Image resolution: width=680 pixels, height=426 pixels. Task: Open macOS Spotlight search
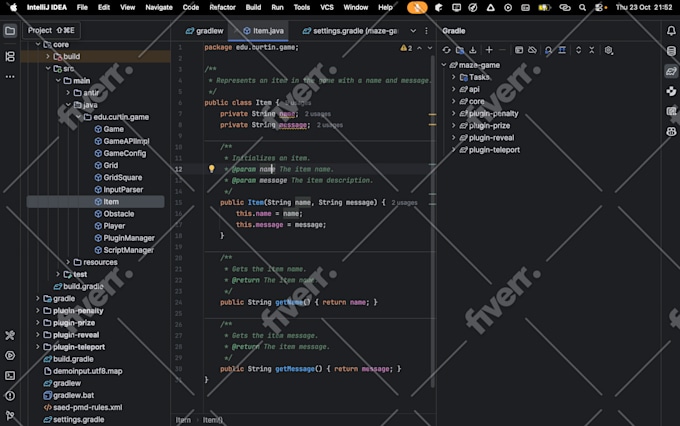click(582, 7)
